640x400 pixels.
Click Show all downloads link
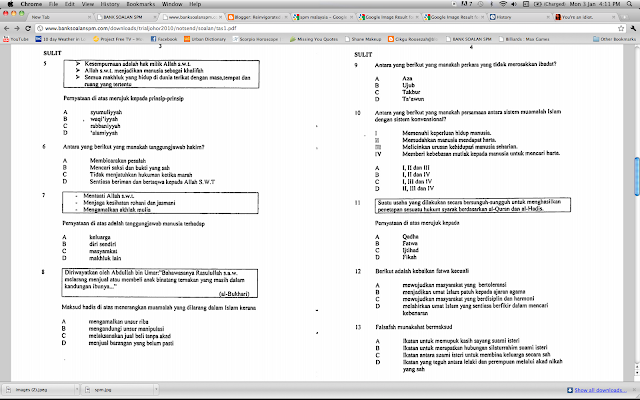click(600, 390)
